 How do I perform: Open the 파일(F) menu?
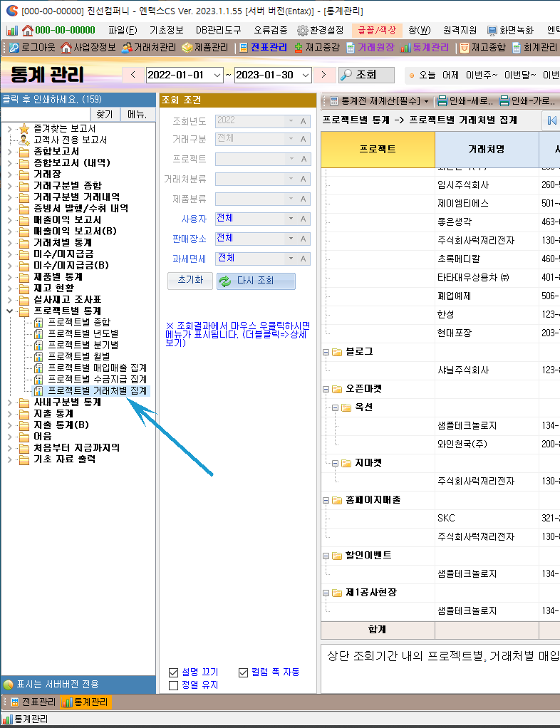click(x=123, y=31)
